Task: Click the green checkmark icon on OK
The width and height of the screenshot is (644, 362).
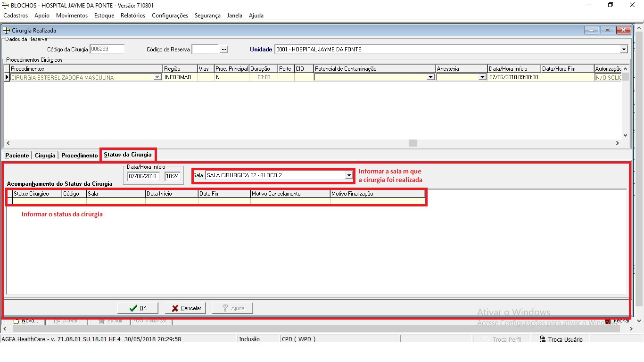Action: [x=133, y=308]
